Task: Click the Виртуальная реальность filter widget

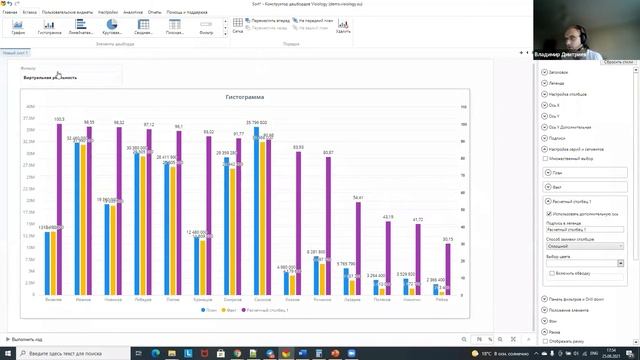Action: tap(70, 75)
